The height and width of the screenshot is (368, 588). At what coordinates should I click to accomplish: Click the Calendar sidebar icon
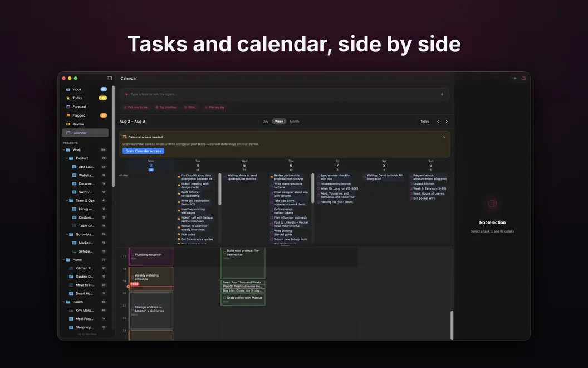(x=68, y=133)
